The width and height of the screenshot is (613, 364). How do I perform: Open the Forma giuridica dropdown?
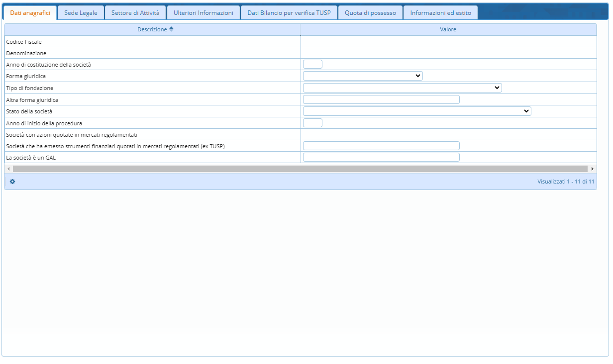363,76
